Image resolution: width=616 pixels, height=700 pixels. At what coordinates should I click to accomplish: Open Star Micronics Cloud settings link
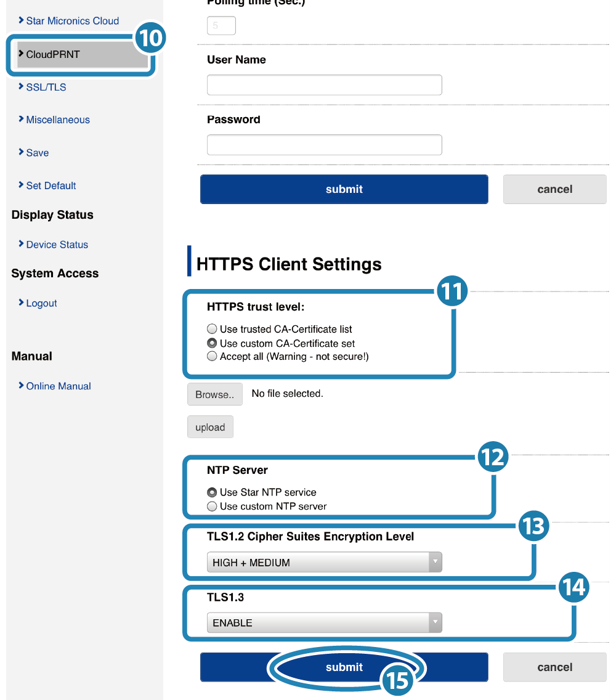pos(72,21)
